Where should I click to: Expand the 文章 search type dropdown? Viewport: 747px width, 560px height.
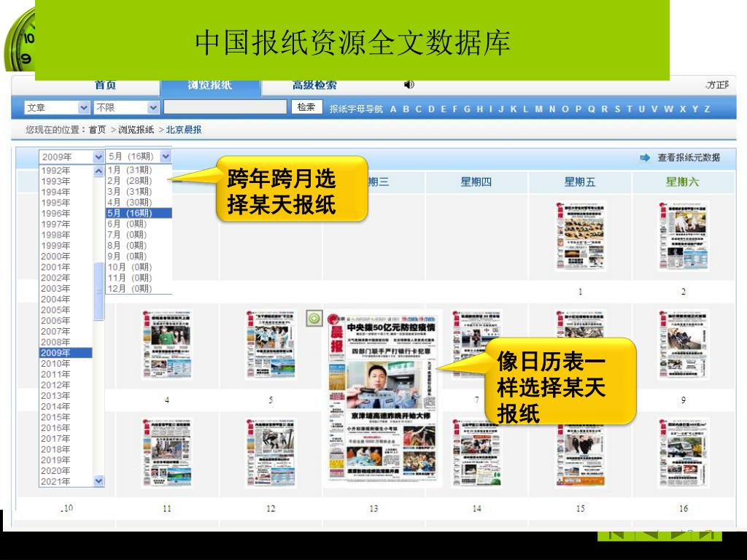click(83, 108)
